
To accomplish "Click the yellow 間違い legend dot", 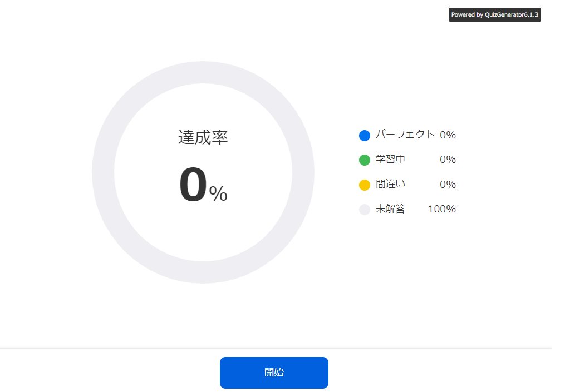I will [365, 185].
